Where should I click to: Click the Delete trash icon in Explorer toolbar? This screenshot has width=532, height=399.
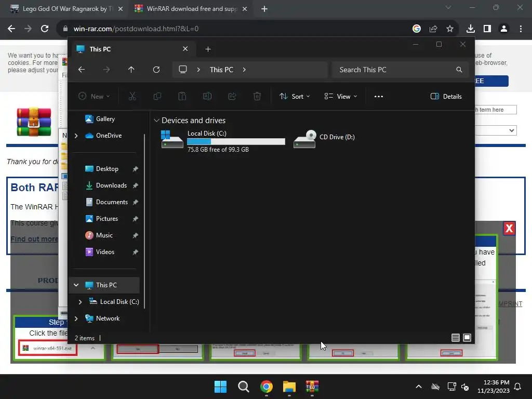[x=257, y=96]
